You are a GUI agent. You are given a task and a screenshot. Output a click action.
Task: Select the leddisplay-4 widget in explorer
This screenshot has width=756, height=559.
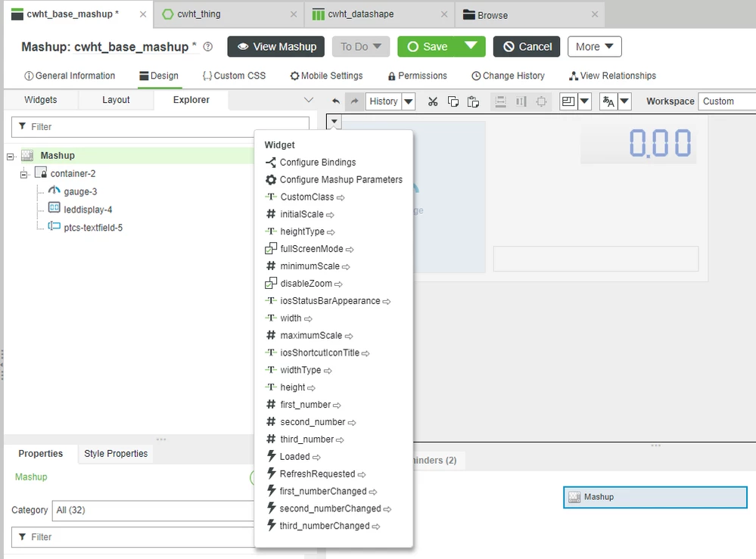pos(88,209)
